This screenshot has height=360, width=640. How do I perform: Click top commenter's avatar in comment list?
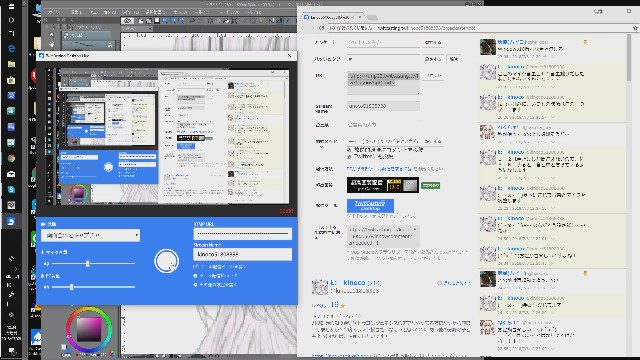(x=488, y=47)
